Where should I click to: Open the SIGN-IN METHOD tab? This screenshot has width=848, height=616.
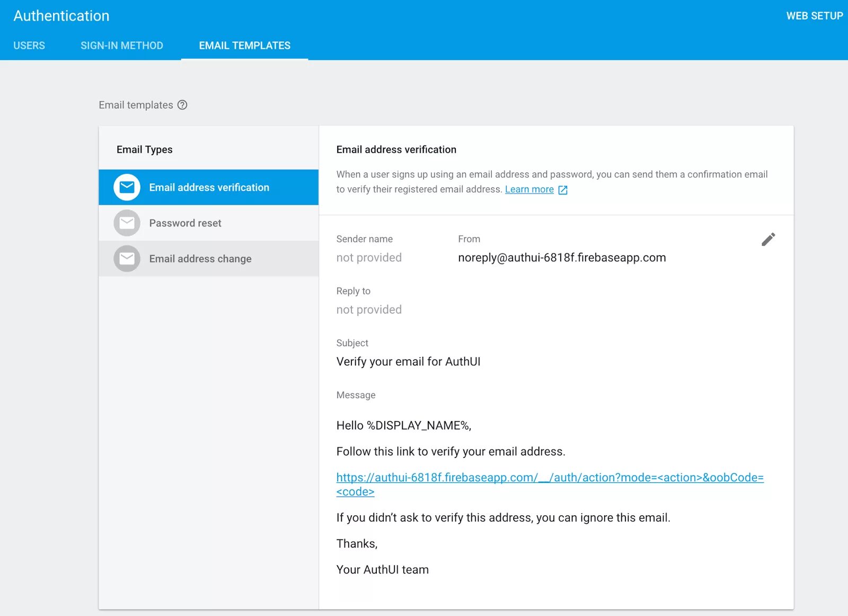click(122, 46)
